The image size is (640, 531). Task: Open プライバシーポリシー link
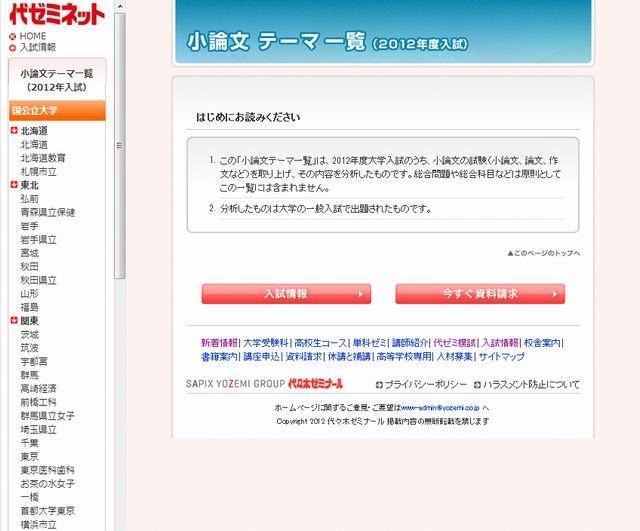point(425,384)
